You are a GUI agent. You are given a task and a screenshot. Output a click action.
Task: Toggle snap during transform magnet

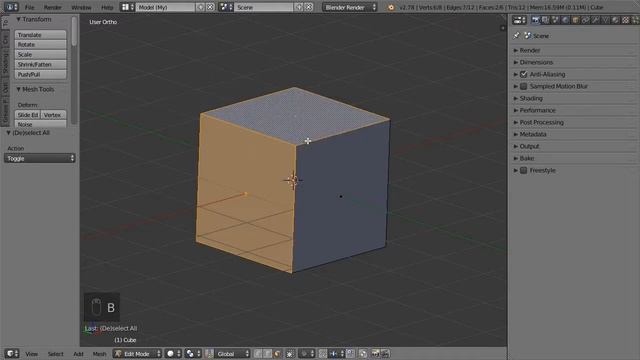[322, 353]
